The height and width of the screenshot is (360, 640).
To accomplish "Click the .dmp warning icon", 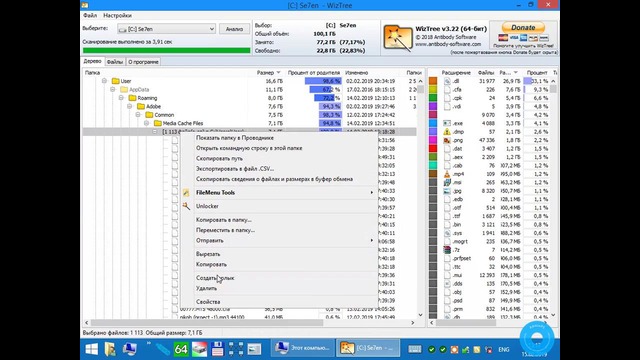I will (447, 132).
